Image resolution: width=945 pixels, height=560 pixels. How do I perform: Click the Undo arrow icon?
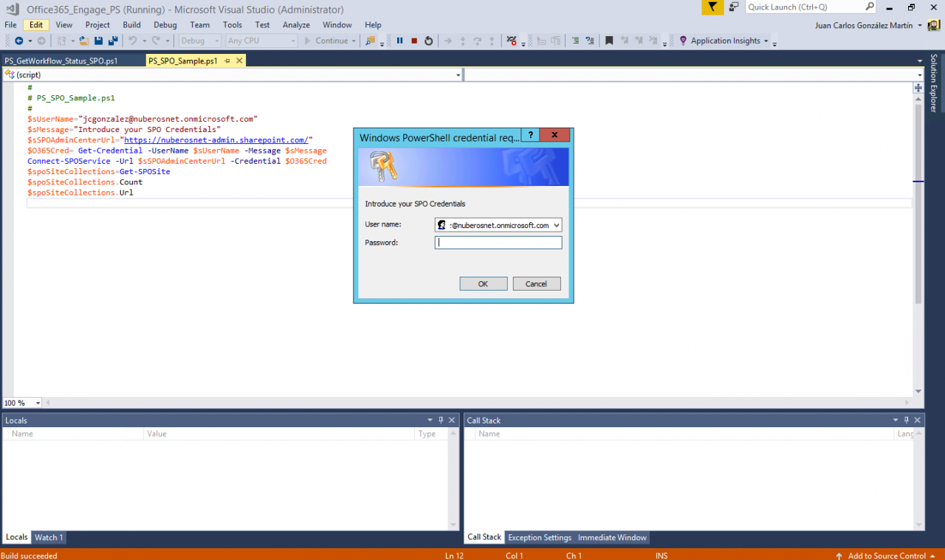[x=133, y=41]
